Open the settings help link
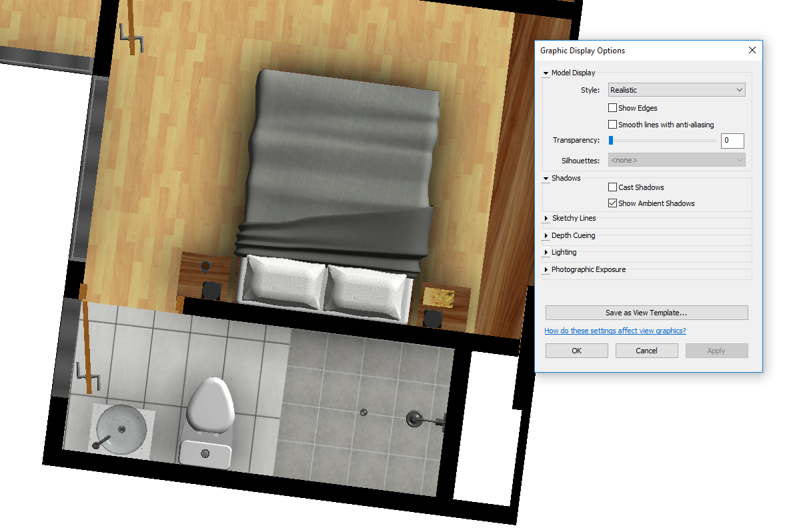This screenshot has width=787, height=532. pos(614,331)
